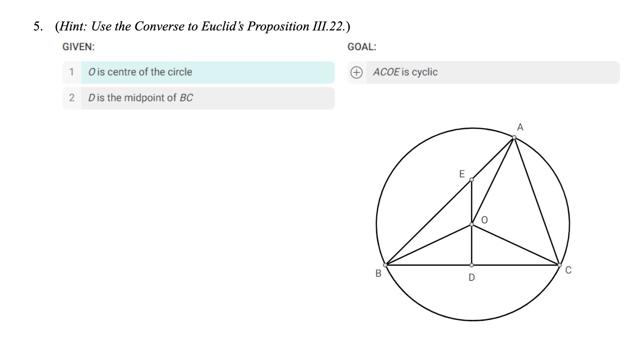
Task: Select midpoint D on segment BC
Action: [472, 264]
